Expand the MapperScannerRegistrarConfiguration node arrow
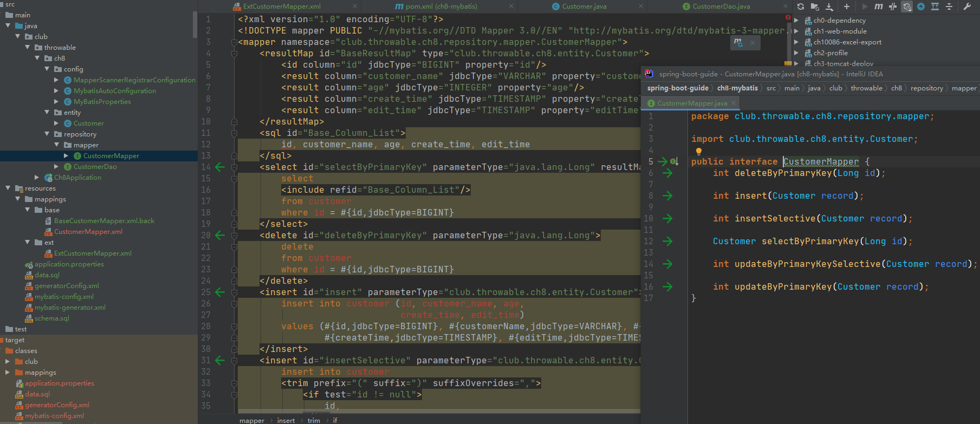980x424 pixels. tap(56, 80)
